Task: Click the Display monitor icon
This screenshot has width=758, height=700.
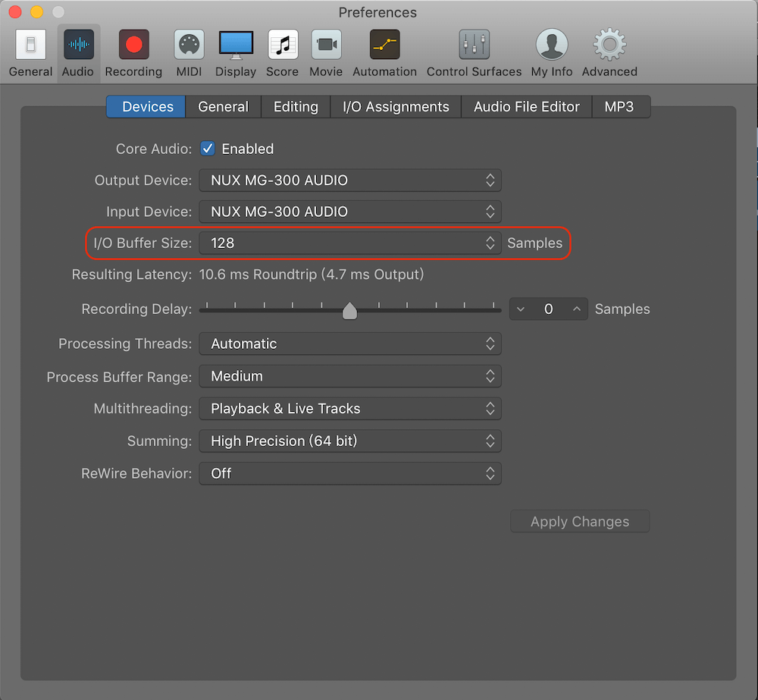Action: click(236, 46)
